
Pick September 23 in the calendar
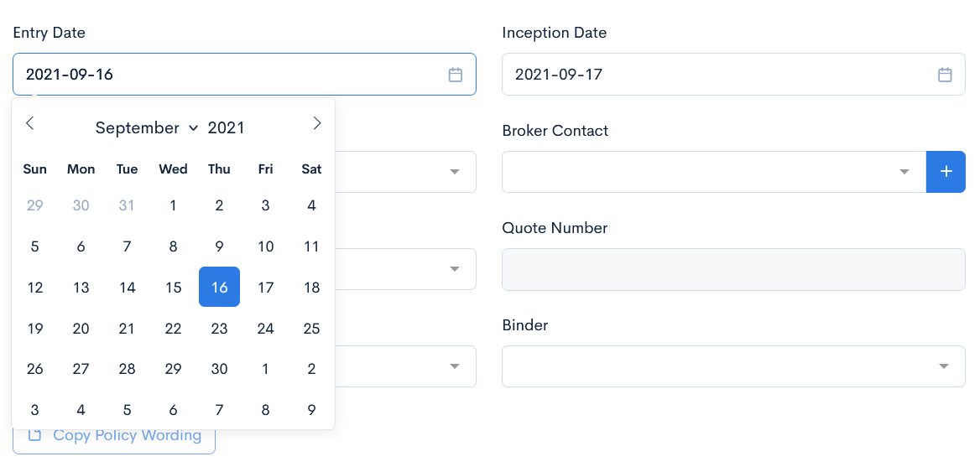pos(219,329)
